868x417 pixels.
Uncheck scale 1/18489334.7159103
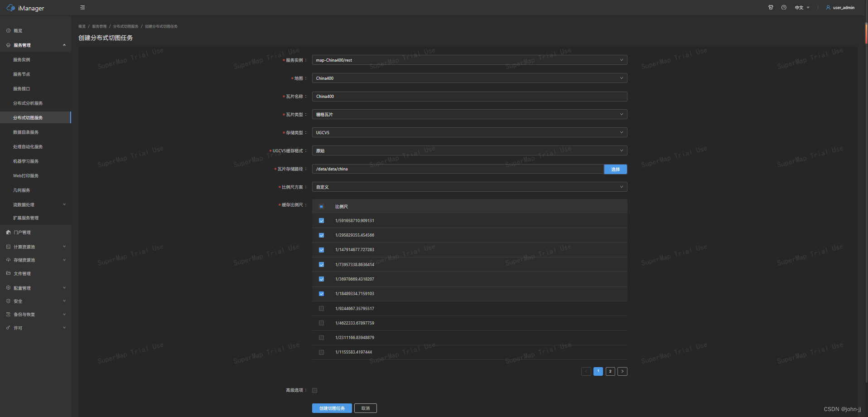click(321, 294)
